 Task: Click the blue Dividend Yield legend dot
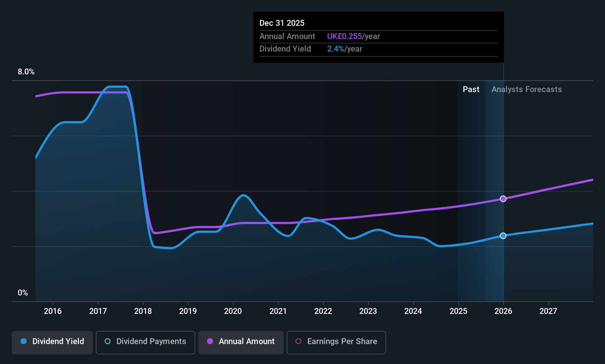click(24, 341)
